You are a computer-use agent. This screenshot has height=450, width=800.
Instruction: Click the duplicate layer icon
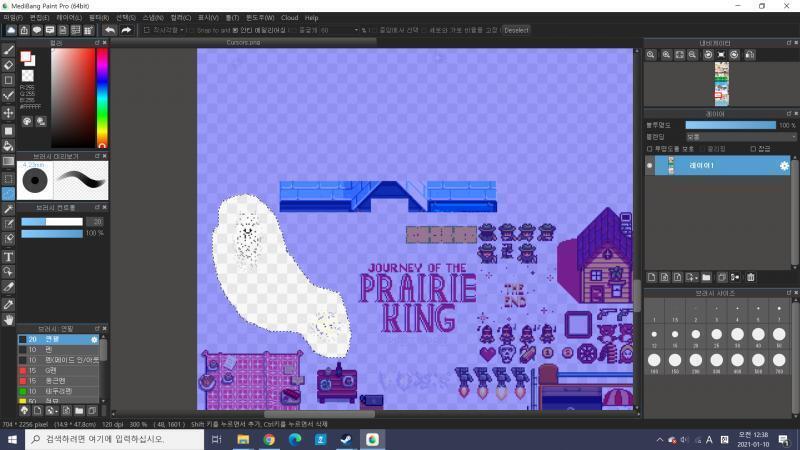(x=721, y=277)
